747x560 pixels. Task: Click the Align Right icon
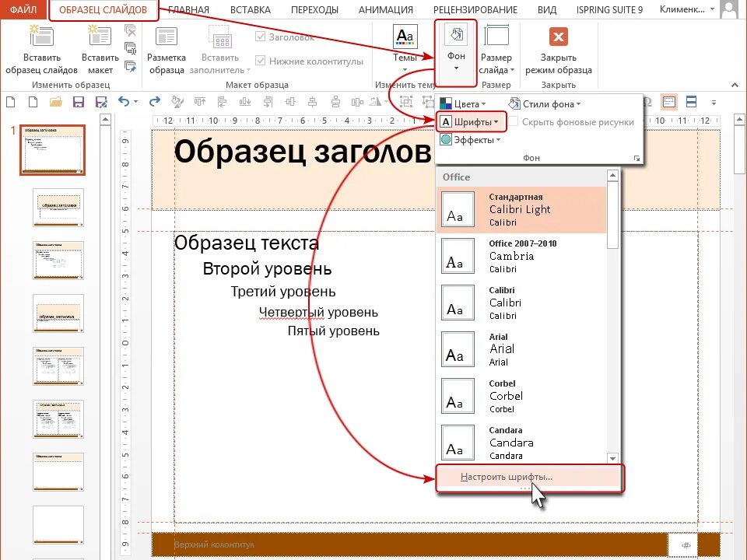(268, 101)
